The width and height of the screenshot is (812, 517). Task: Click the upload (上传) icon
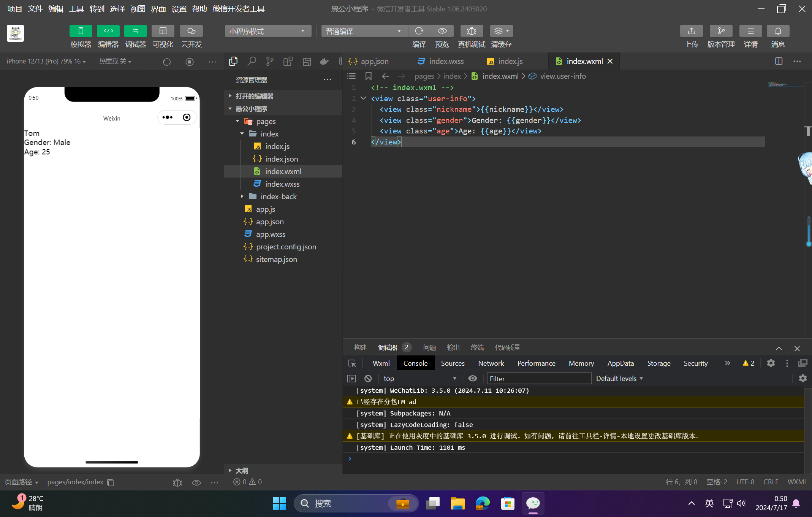tap(691, 31)
